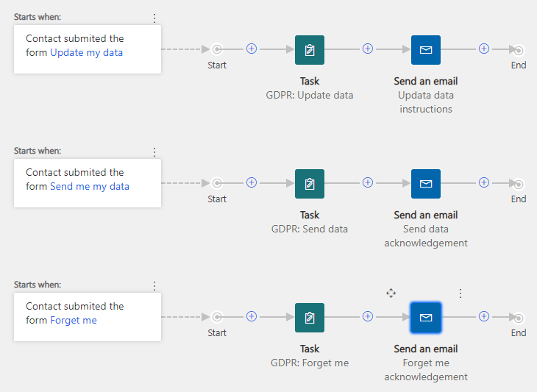Click Start node of Update my data flow
537x392 pixels.
[217, 49]
